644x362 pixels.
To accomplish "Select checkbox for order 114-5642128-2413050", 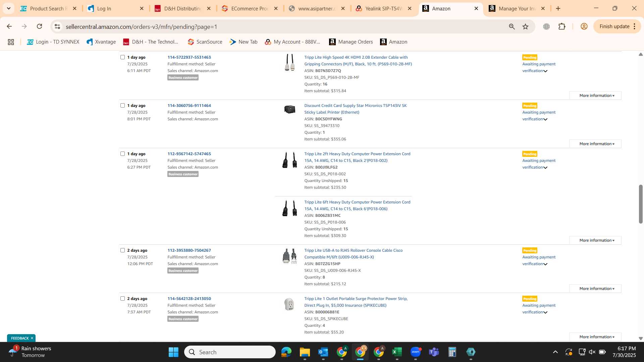I will point(122,299).
